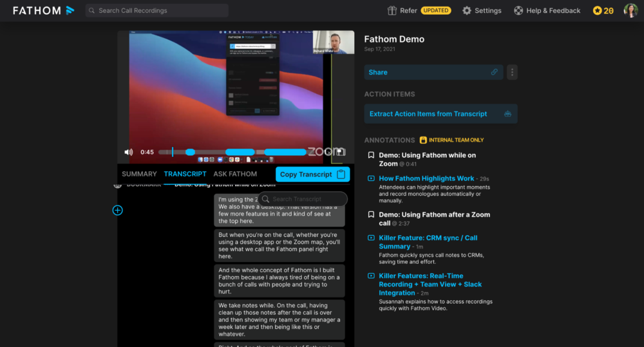The image size is (644, 347).
Task: Open 'Killer Features: Real-Time Recording' highlight
Action: point(430,284)
